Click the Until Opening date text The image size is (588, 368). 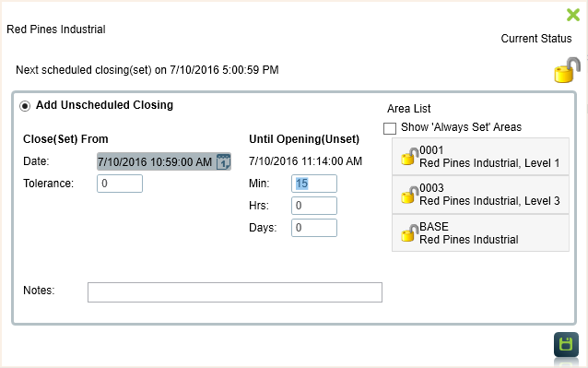tap(305, 161)
